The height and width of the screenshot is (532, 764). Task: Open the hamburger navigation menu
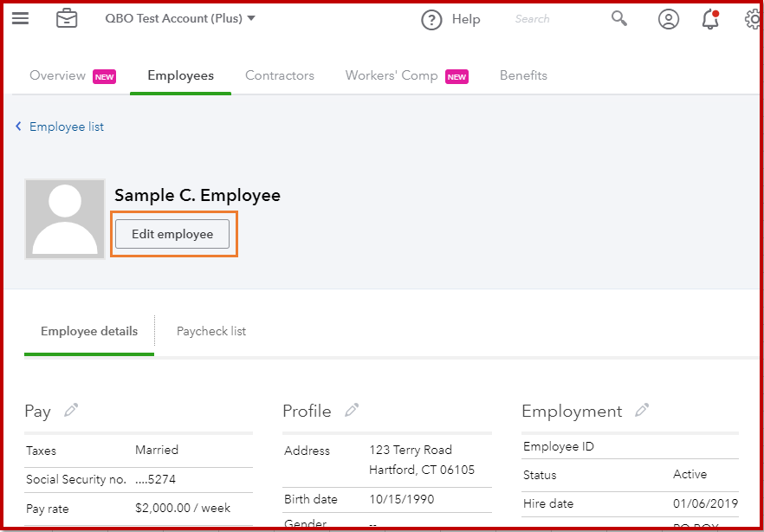(x=20, y=18)
